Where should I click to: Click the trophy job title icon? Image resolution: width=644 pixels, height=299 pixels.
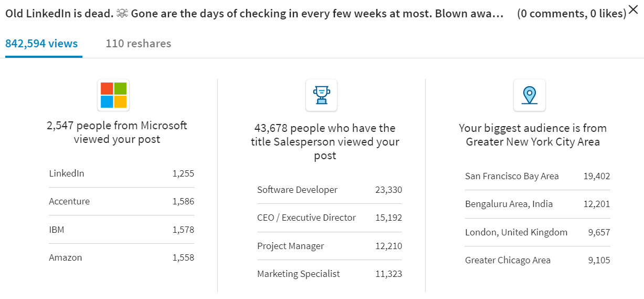(321, 95)
